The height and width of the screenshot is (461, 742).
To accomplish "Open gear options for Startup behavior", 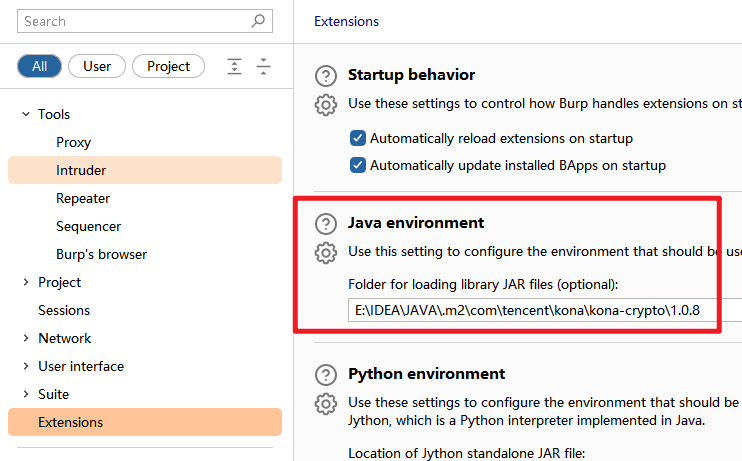I will pos(326,105).
